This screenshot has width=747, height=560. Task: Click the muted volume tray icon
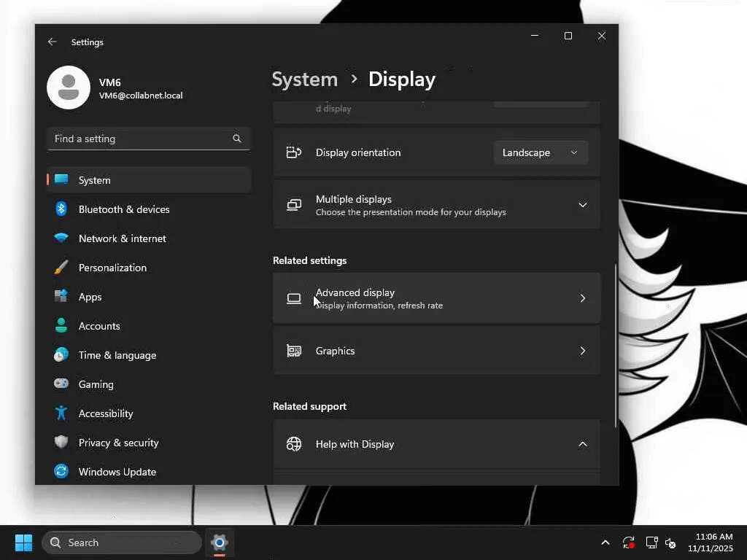click(x=670, y=542)
